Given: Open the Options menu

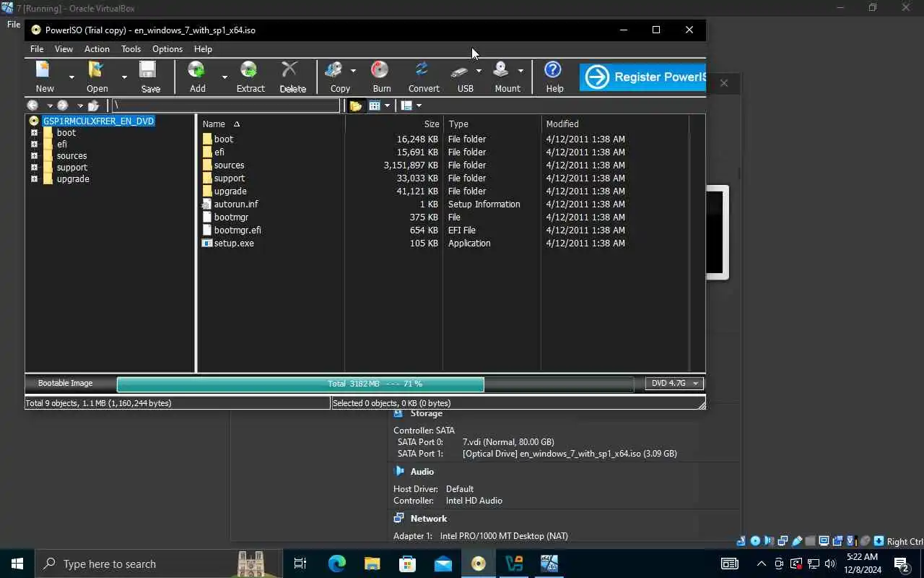Looking at the screenshot, I should coord(167,49).
